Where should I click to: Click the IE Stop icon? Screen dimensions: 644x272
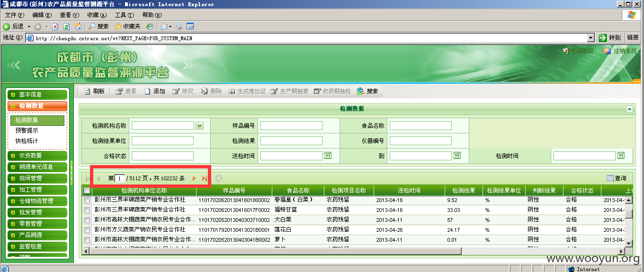pyautogui.click(x=55, y=26)
